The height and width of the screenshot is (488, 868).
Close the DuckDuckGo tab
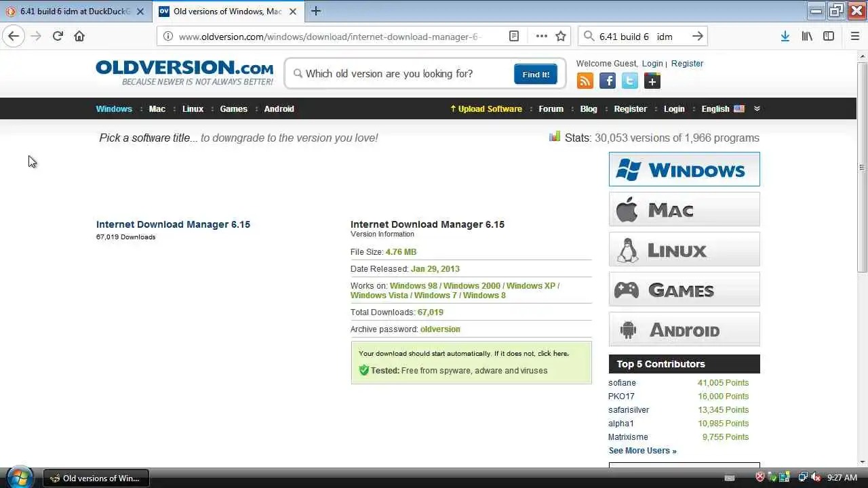pos(140,12)
